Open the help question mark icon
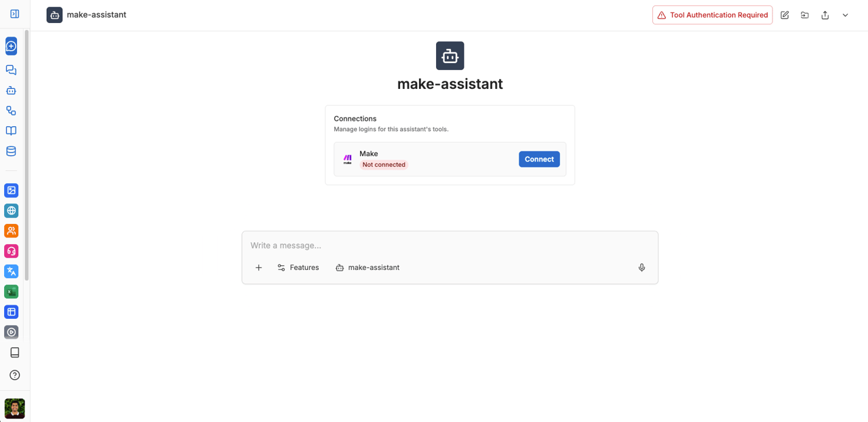This screenshot has height=422, width=868. pos(14,375)
